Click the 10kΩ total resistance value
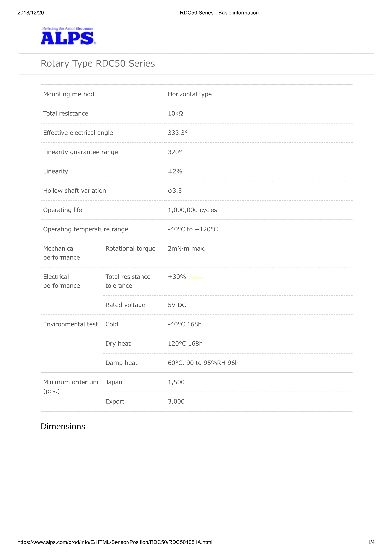The image size is (392, 555). pyautogui.click(x=175, y=114)
